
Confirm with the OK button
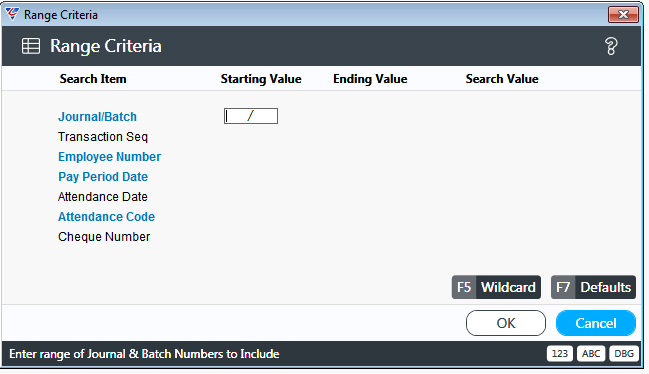(506, 323)
